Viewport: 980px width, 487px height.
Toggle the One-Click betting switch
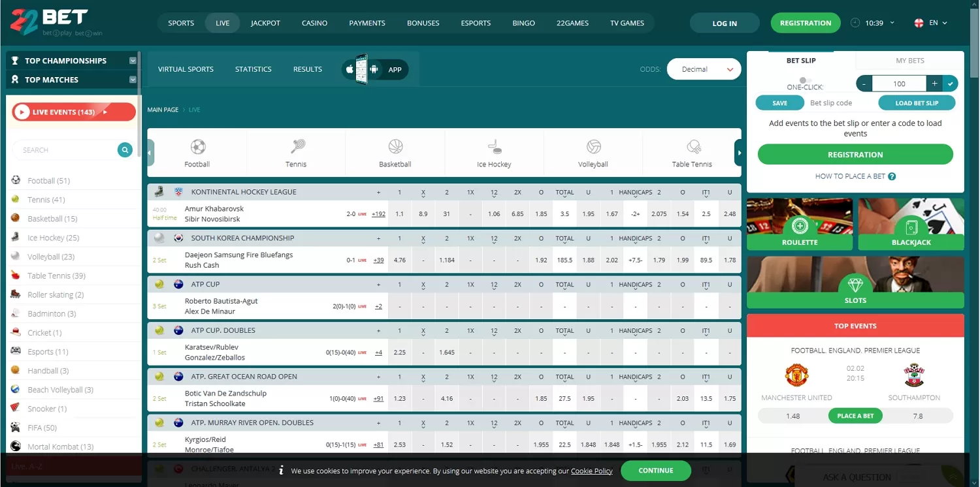click(805, 80)
